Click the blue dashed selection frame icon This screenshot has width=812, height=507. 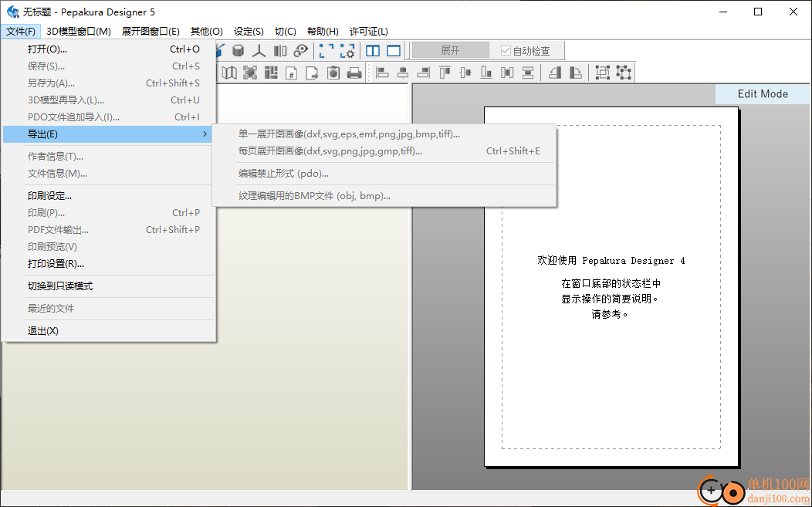click(326, 50)
